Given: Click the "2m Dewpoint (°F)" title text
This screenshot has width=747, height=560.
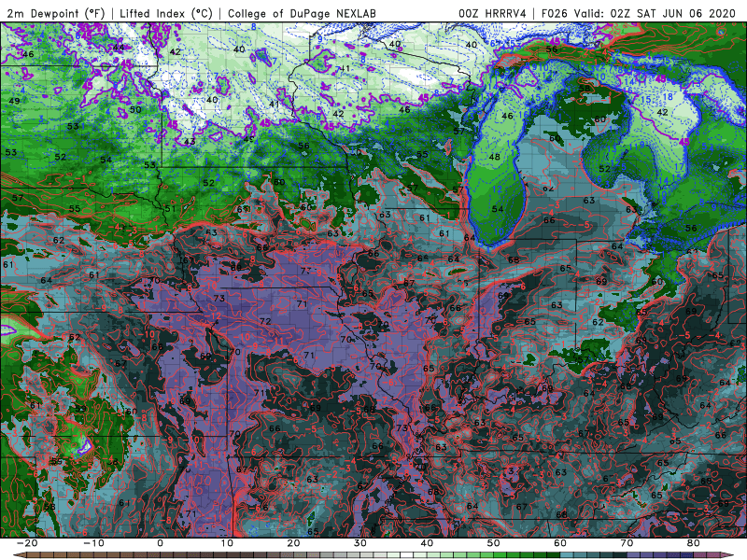Looking at the screenshot, I should (55, 13).
